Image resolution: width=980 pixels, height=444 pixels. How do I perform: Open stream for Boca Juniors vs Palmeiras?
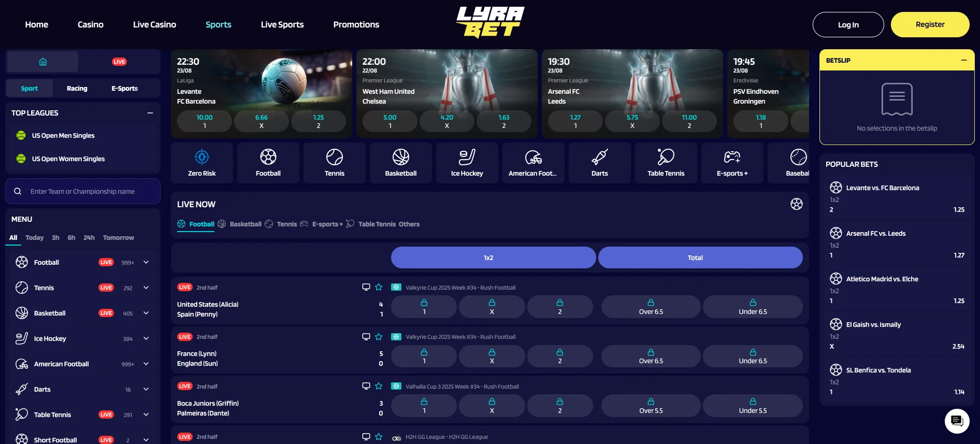pos(366,386)
